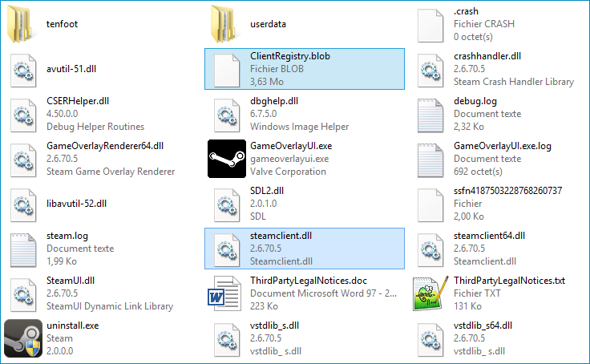
Task: Click the steam.log file name
Action: click(67, 236)
